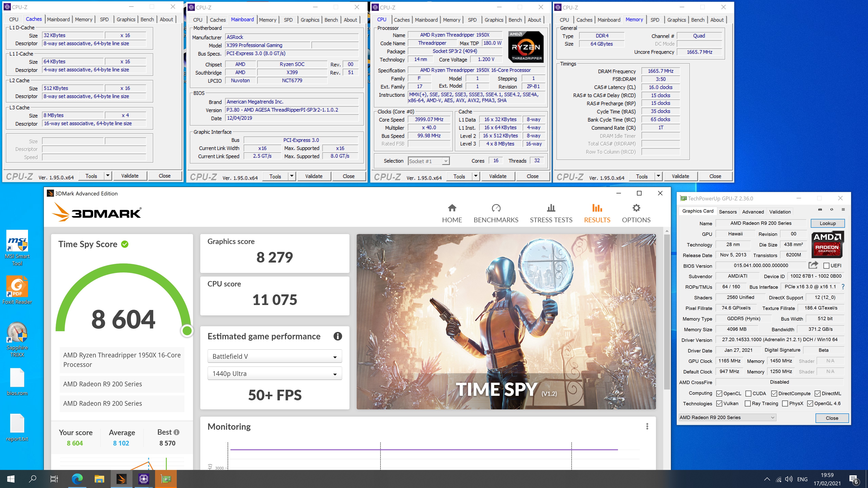The width and height of the screenshot is (868, 488).
Task: Toggle the DirectML checkbox
Action: click(x=817, y=393)
